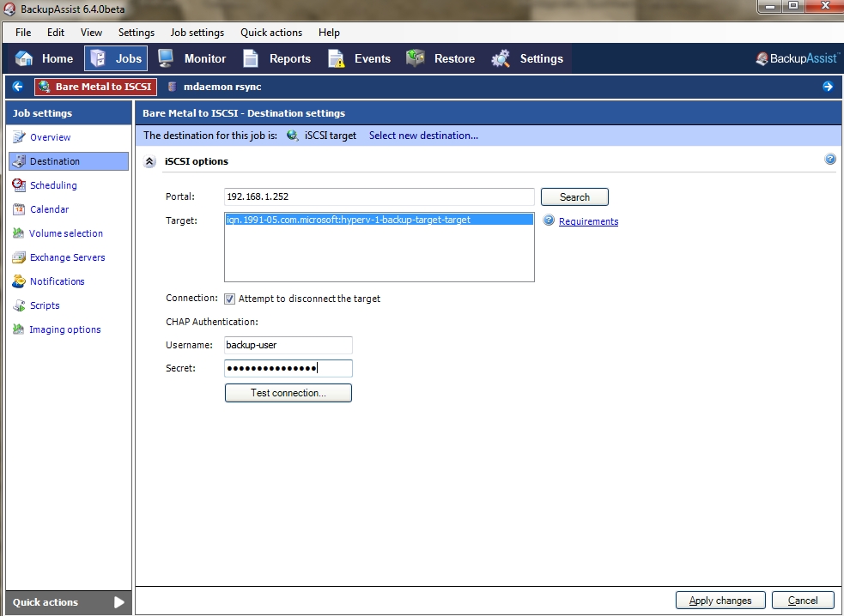Open the Scheduling settings page
Image resolution: width=844 pixels, height=616 pixels.
(53, 185)
